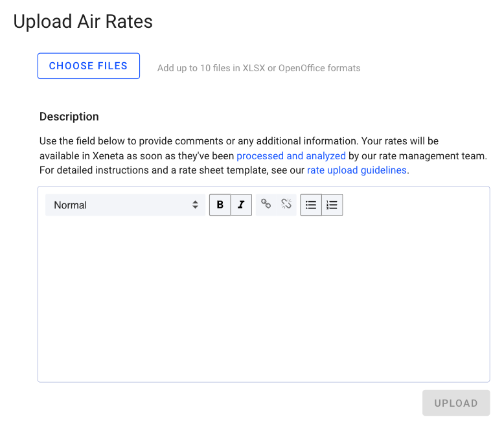This screenshot has width=504, height=430.
Task: Click the 'For detailed instructions' sentence
Action: pyautogui.click(x=224, y=170)
